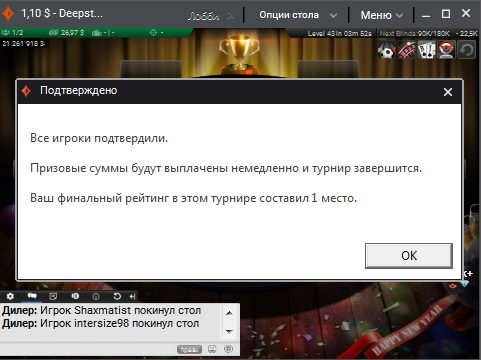Viewport: 481px width, 360px height.
Task: Open the chat options bubble icon
Action: (228, 349)
